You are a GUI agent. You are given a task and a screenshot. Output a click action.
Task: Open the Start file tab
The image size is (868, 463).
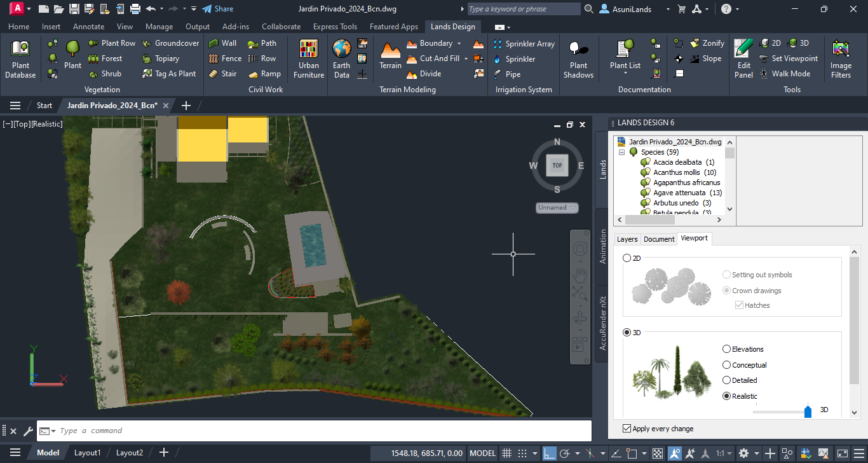click(x=44, y=106)
